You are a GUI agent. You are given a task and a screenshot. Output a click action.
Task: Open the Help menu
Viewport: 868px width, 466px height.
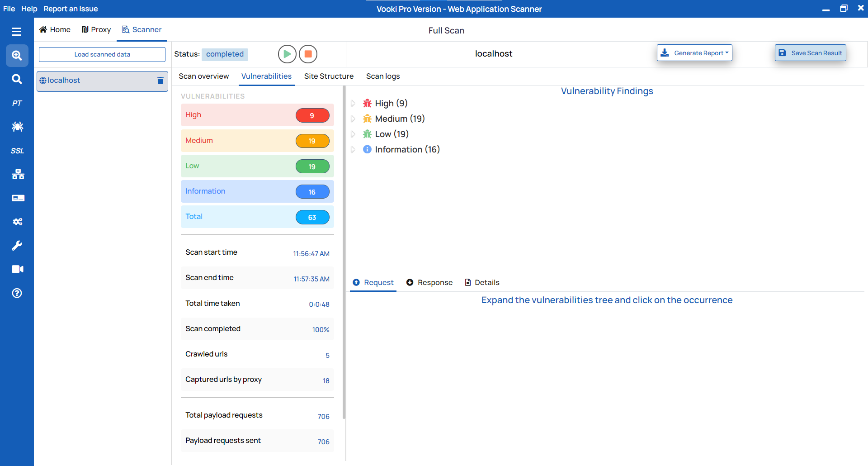[x=29, y=9]
